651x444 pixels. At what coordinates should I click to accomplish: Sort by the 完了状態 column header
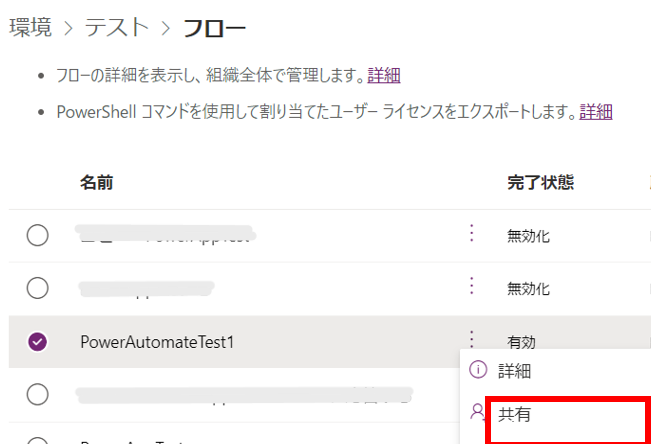[x=541, y=182]
